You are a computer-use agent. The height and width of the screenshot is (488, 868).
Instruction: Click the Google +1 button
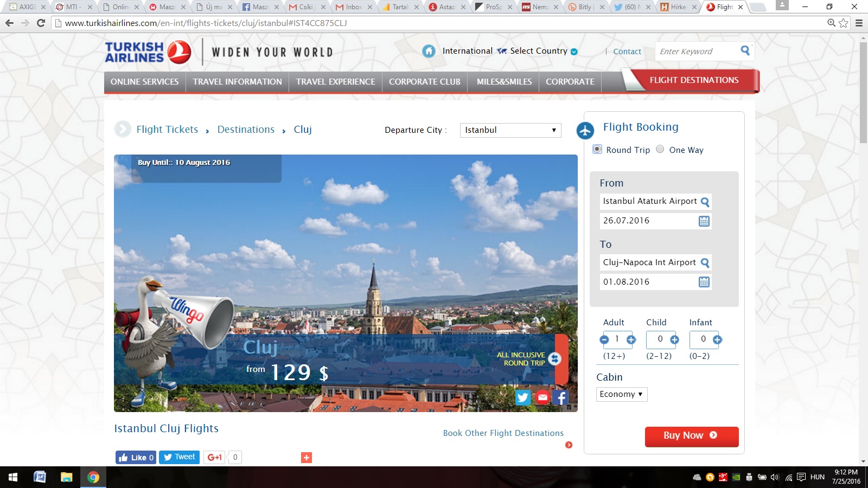coord(215,457)
